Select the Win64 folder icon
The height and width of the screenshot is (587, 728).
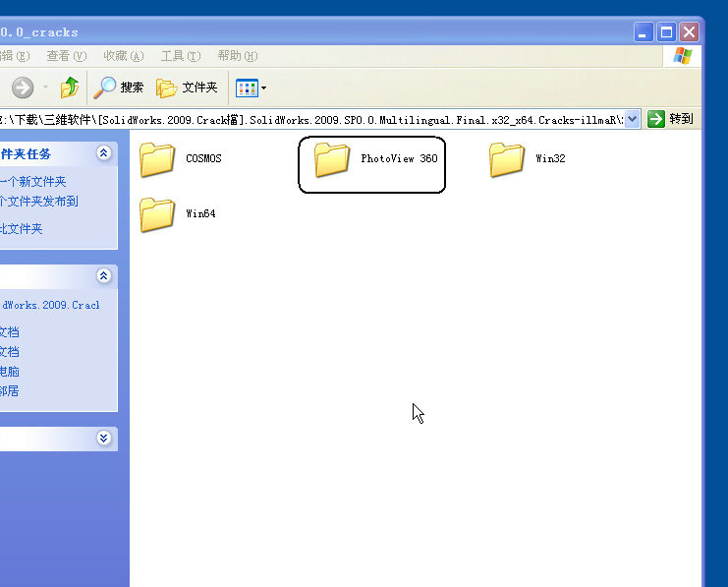pos(157,214)
